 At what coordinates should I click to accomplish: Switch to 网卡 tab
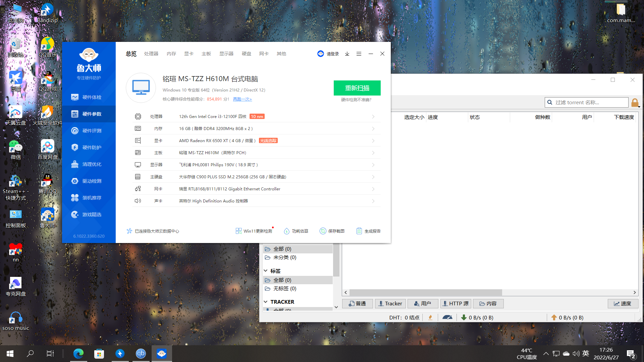[x=264, y=54]
